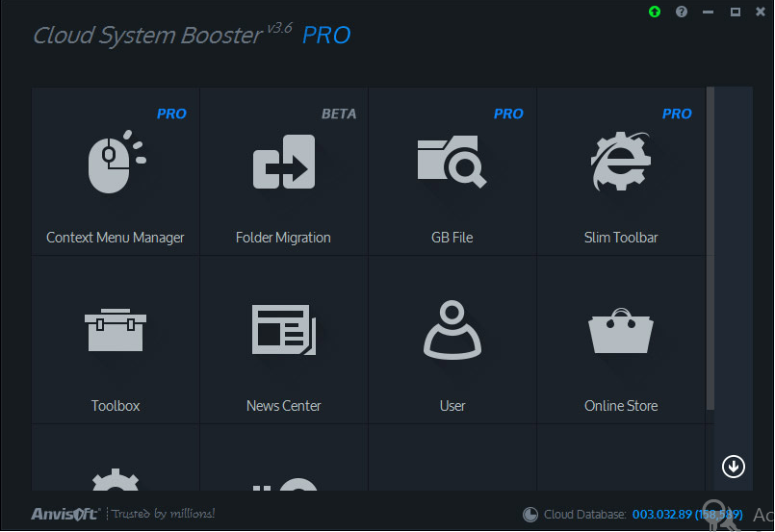Click the green update arrow icon
This screenshot has height=532, width=775.
click(655, 12)
